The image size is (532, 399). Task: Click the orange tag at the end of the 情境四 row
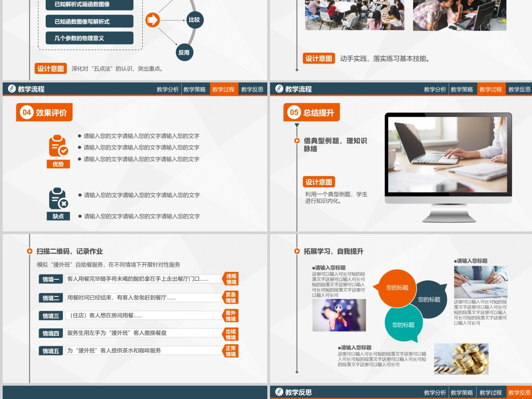231,334
